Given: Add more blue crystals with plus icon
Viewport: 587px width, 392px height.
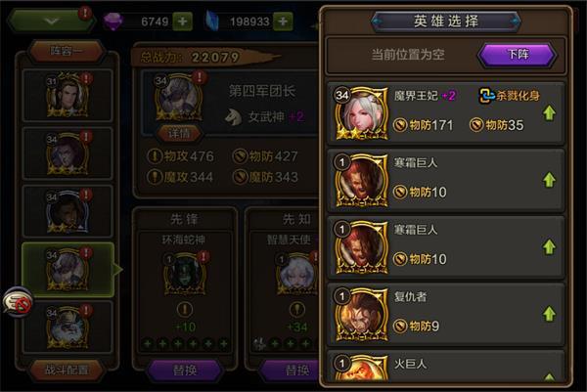Looking at the screenshot, I should click(x=283, y=22).
